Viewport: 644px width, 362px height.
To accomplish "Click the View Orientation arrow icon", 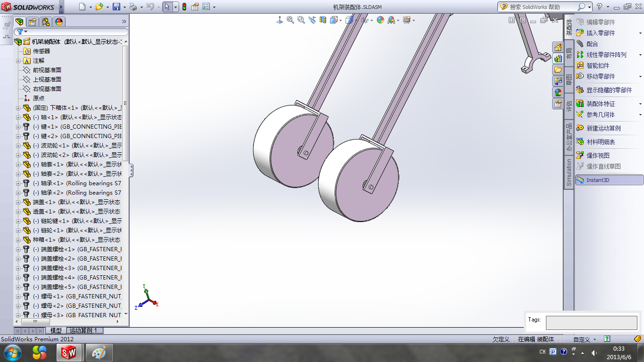I will (280, 20).
